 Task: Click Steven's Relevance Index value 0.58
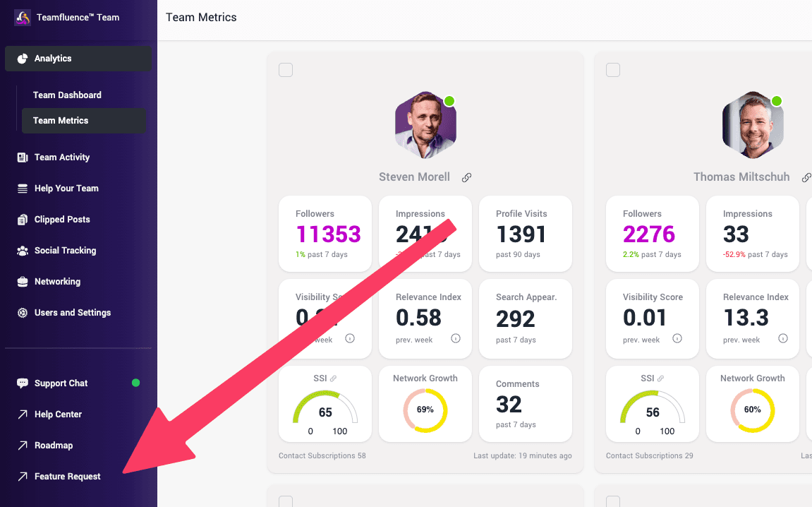coord(418,318)
